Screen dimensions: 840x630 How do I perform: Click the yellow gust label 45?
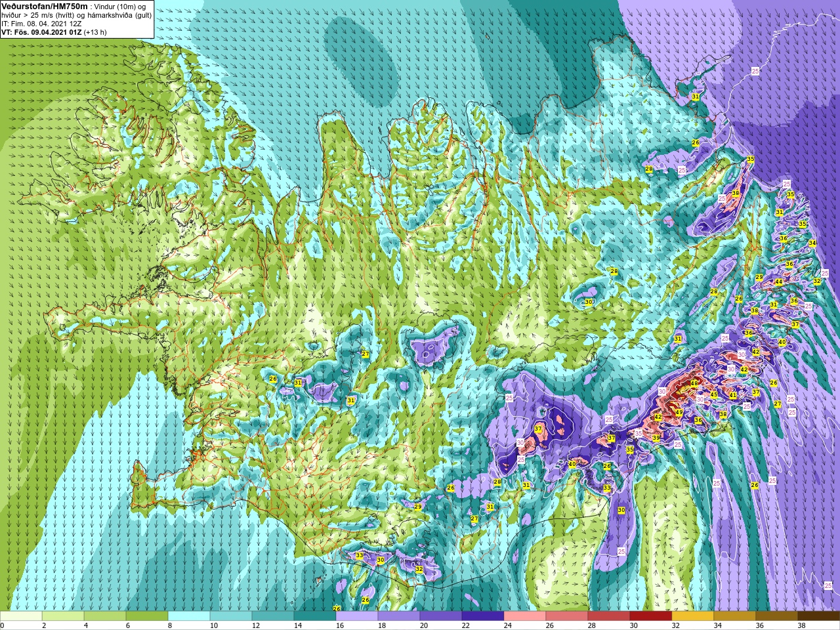[714, 394]
